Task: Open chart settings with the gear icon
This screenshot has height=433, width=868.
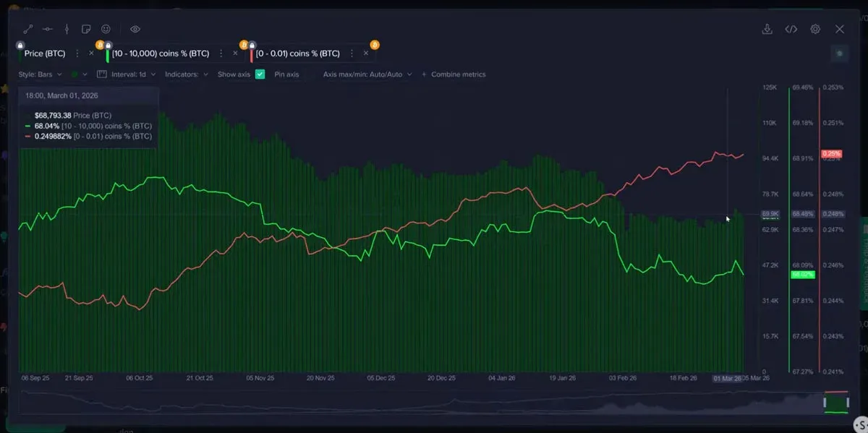Action: coord(815,29)
